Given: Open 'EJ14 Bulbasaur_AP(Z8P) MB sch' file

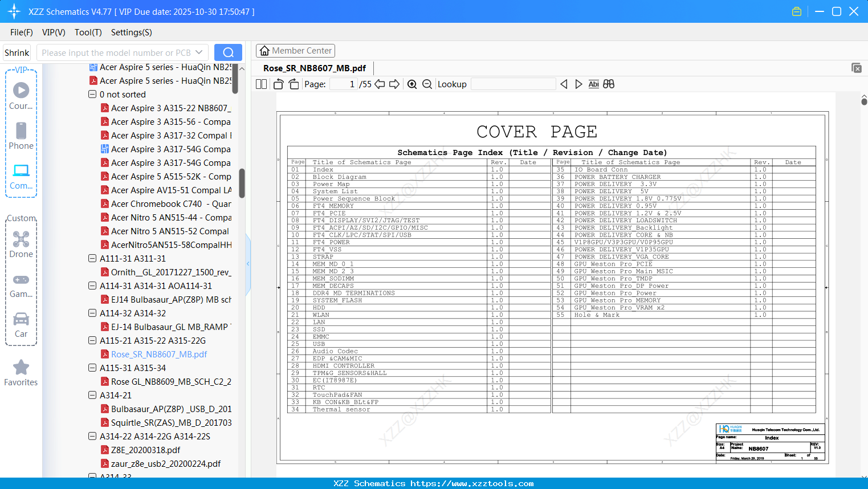Looking at the screenshot, I should click(172, 299).
